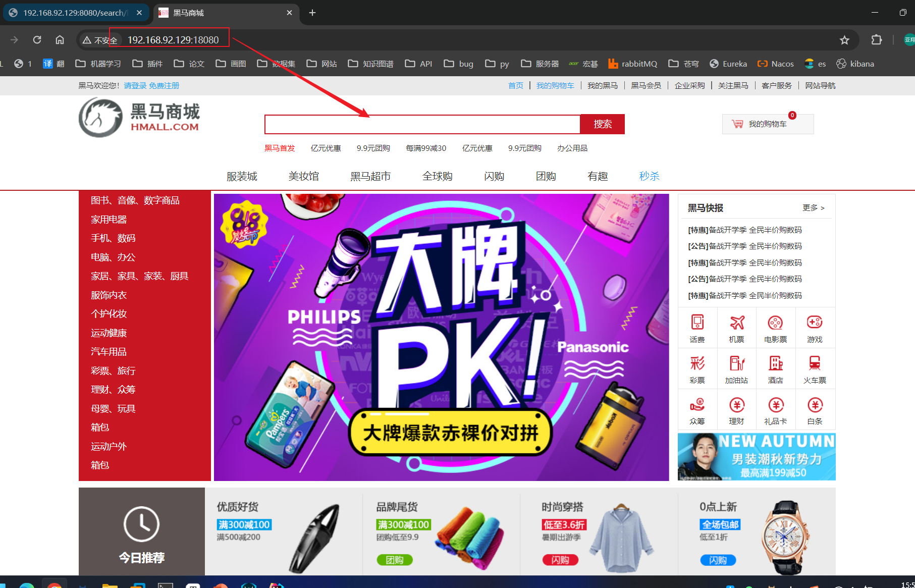
Task: Click the browser address bar URL
Action: [173, 40]
